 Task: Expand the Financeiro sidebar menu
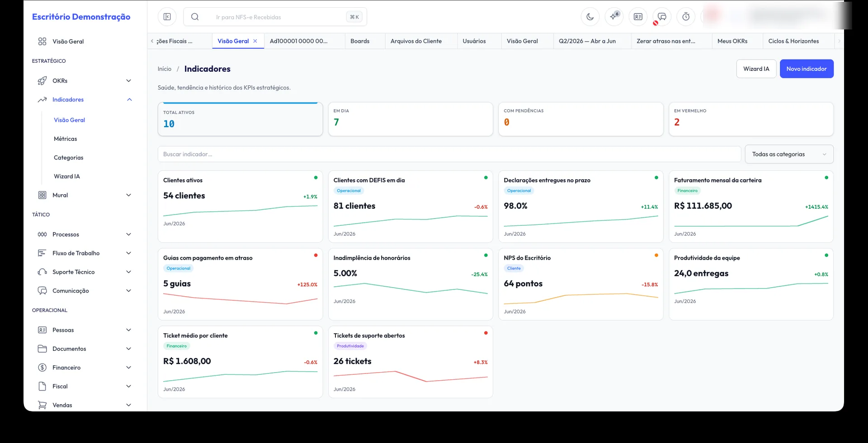click(x=128, y=368)
